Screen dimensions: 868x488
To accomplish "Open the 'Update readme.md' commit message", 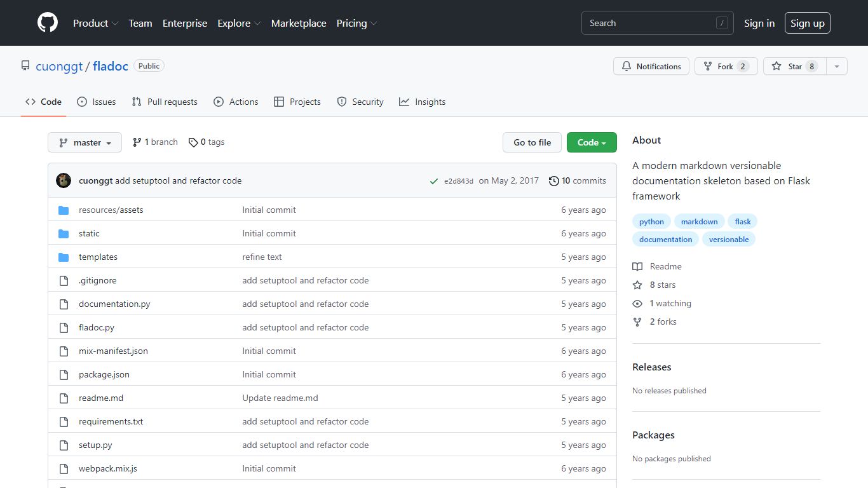I will [x=280, y=398].
